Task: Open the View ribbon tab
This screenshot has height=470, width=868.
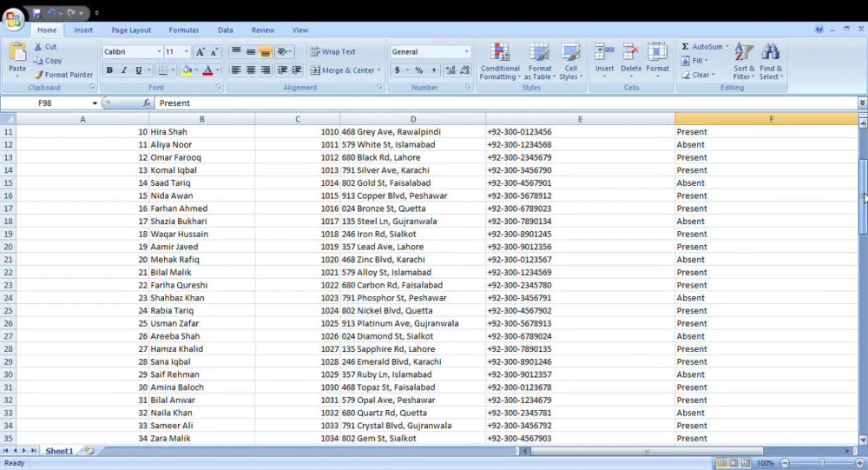Action: 300,30
